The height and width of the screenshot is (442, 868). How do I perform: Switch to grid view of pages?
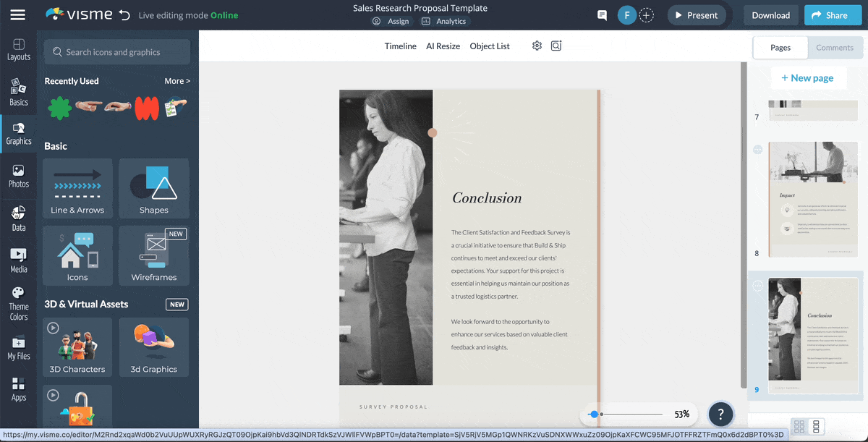(x=799, y=426)
